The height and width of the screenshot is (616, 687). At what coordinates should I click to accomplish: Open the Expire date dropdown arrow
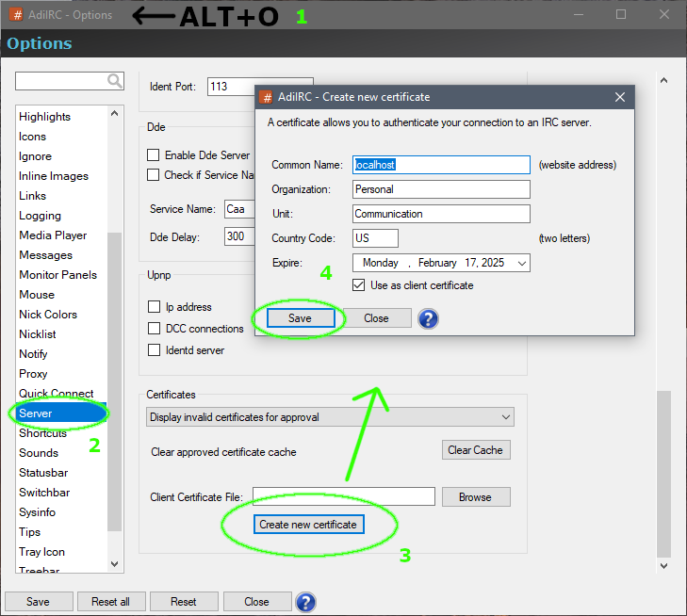(x=521, y=263)
